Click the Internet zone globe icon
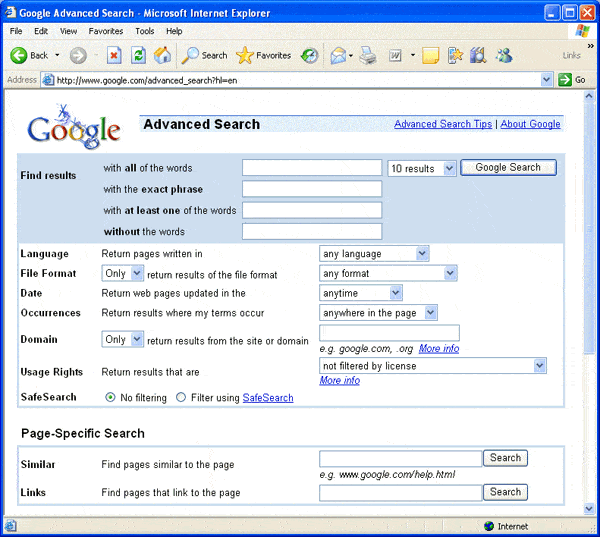The height and width of the screenshot is (537, 600). coord(489,526)
